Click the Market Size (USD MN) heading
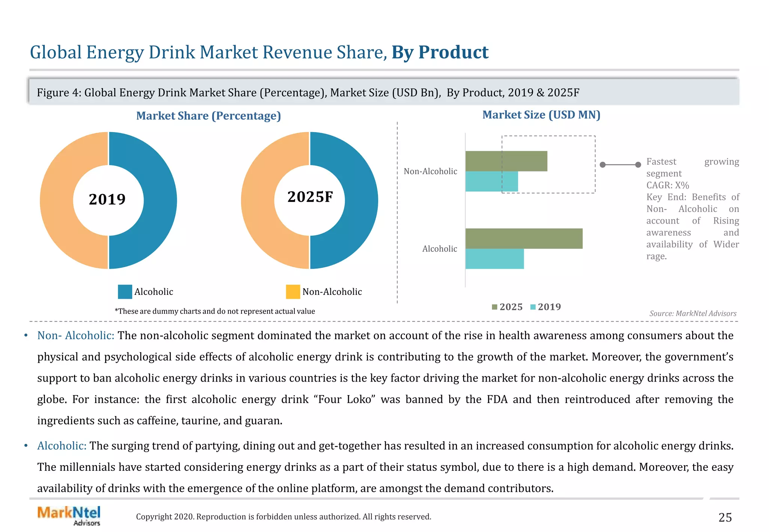 pyautogui.click(x=541, y=115)
